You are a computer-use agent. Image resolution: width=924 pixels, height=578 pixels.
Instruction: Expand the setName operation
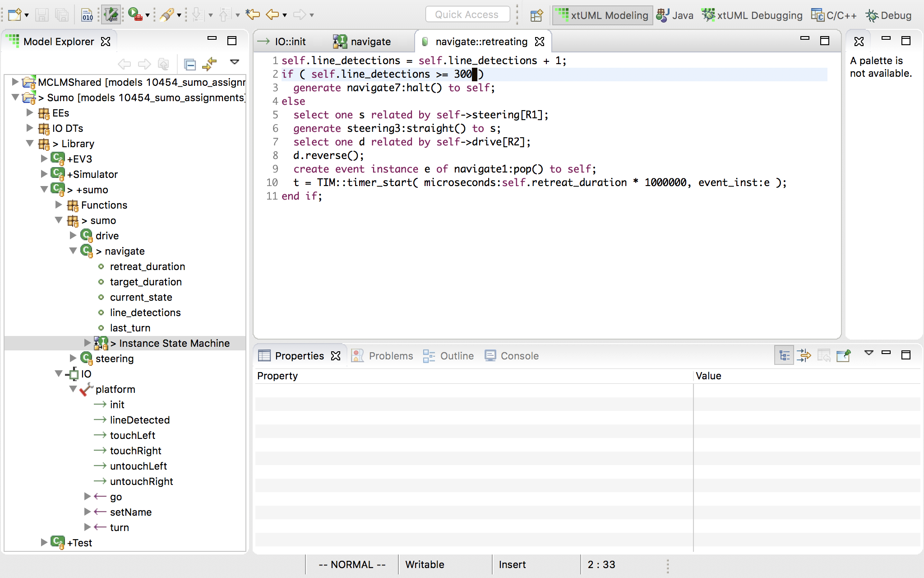click(88, 512)
